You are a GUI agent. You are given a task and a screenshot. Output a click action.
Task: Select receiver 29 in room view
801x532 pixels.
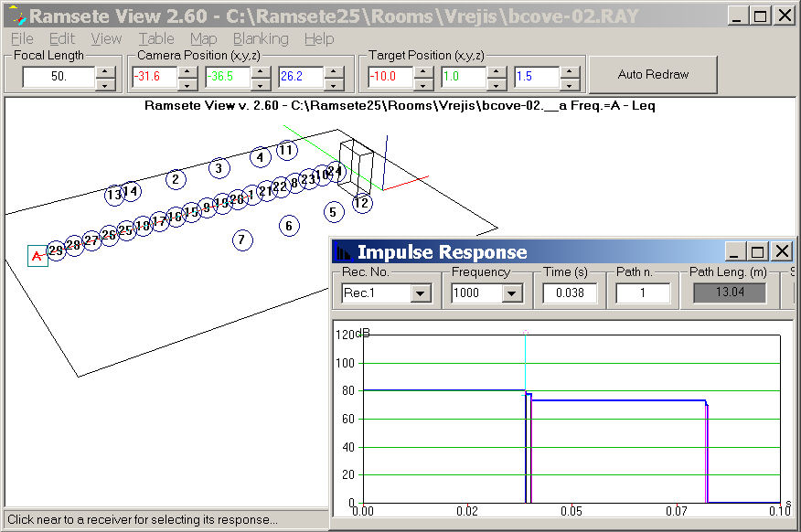click(x=56, y=250)
